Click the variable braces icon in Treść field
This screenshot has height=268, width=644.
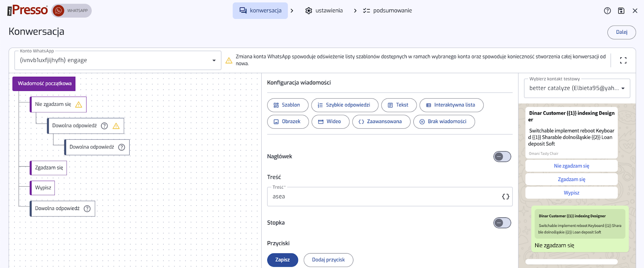coord(506,197)
